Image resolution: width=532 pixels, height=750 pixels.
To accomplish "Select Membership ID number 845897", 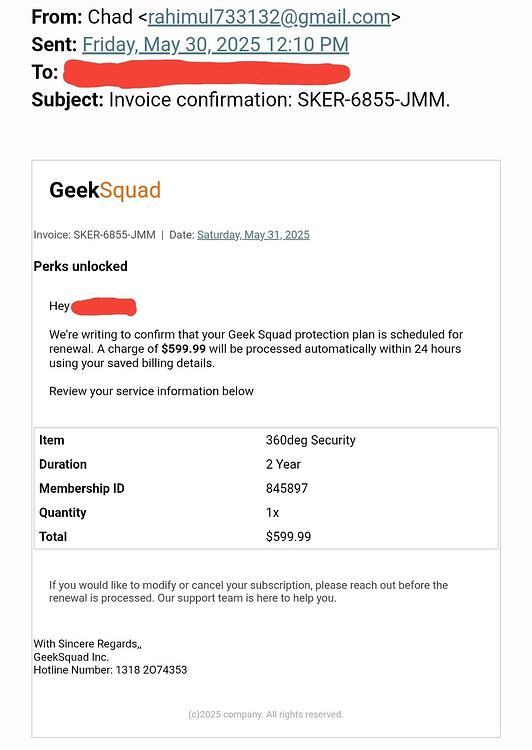I will 287,488.
